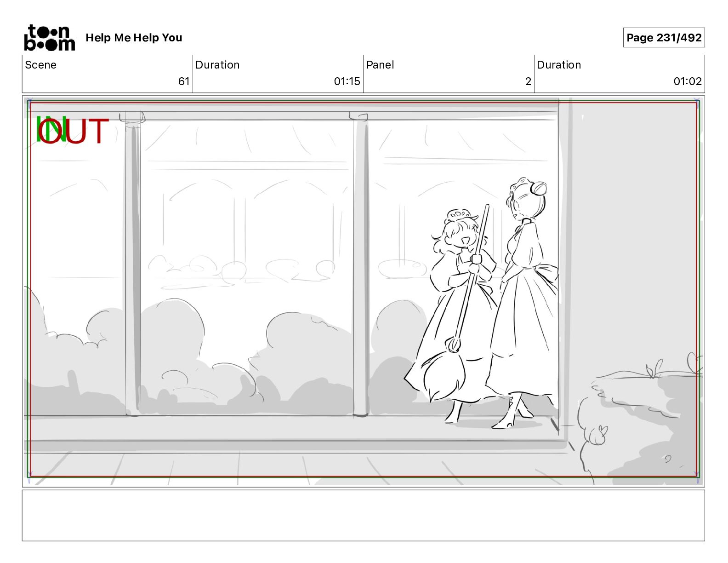Click the red OUT camera label
Image resolution: width=728 pixels, height=563 pixels.
tap(74, 131)
